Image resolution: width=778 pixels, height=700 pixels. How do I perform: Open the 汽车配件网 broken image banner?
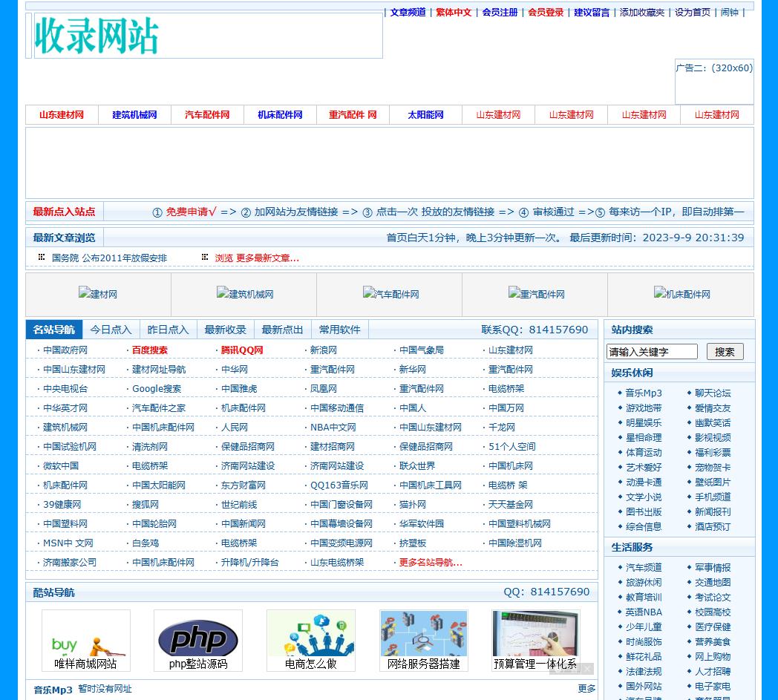(391, 294)
